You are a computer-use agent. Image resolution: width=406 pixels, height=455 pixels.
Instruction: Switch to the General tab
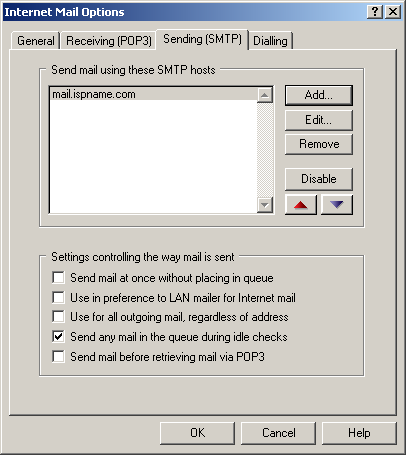click(36, 41)
